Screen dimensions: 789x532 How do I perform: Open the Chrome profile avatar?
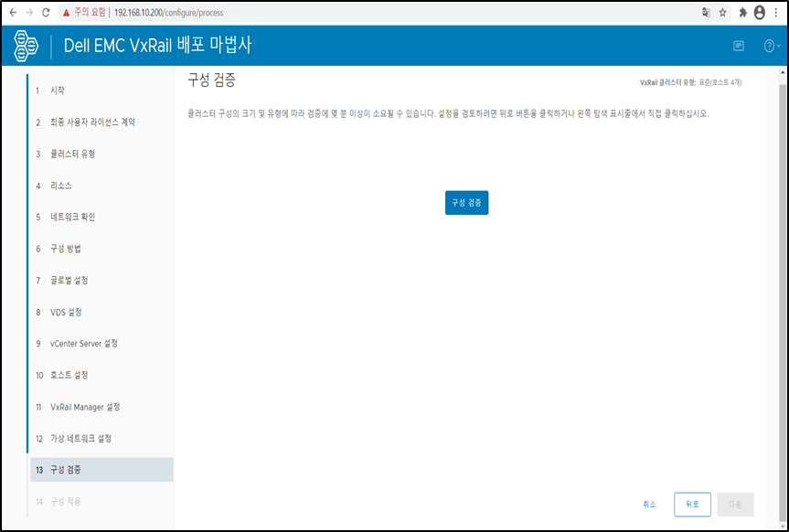click(x=760, y=13)
